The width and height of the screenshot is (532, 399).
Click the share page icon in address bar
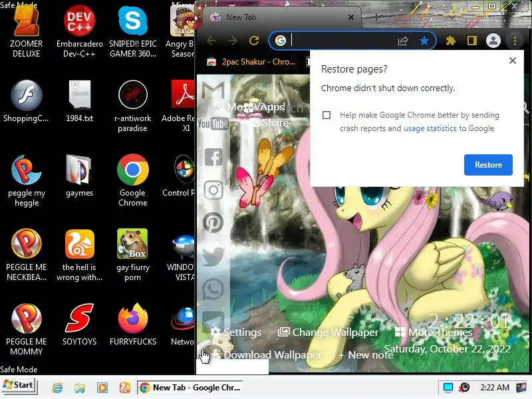(x=403, y=41)
